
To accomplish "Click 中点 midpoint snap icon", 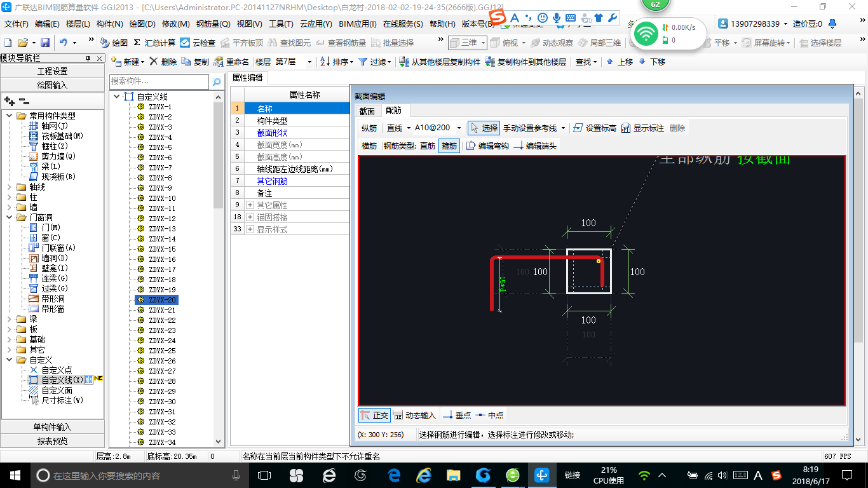I will pyautogui.click(x=489, y=415).
